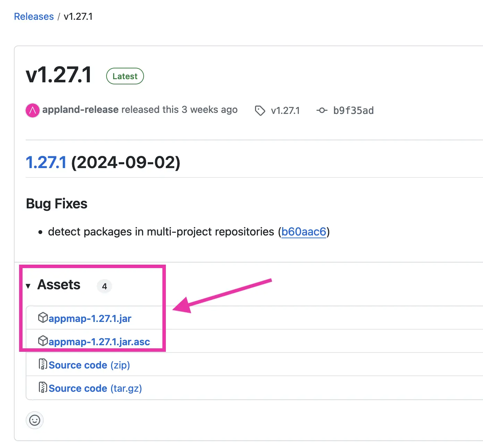Download Source code (zip)
This screenshot has width=483, height=448.
89,365
